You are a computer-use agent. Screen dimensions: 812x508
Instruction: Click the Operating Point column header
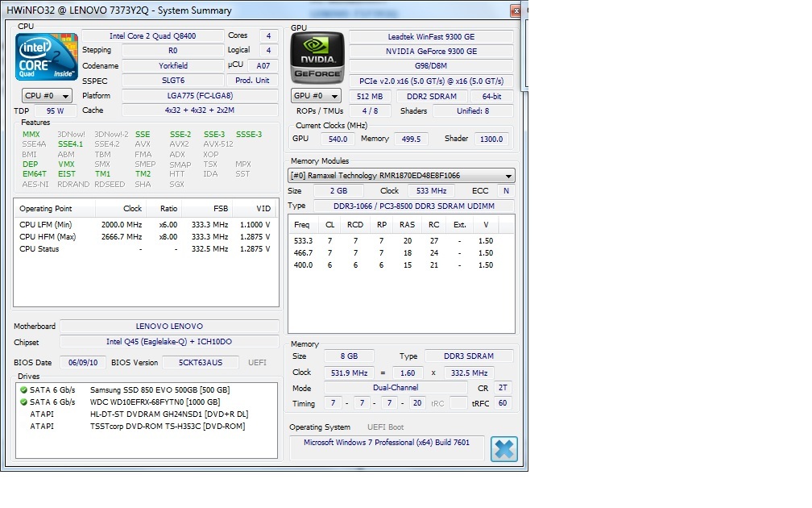tap(55, 208)
